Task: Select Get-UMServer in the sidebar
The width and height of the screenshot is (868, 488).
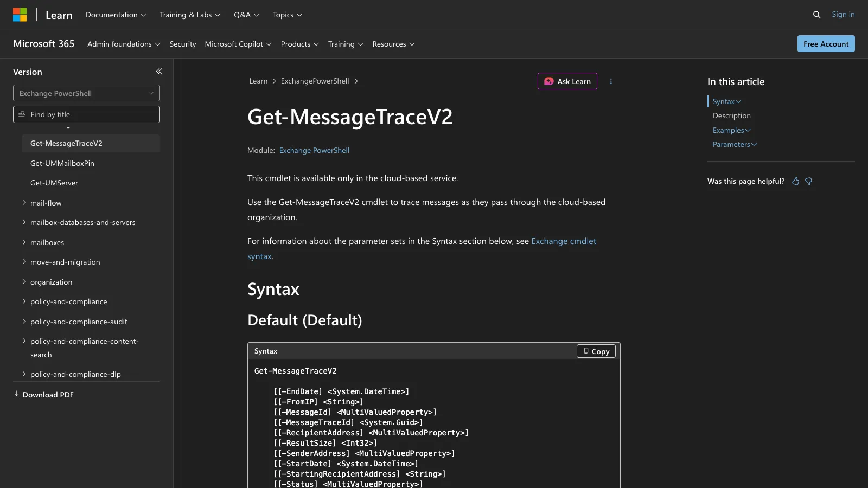Action: click(x=54, y=183)
